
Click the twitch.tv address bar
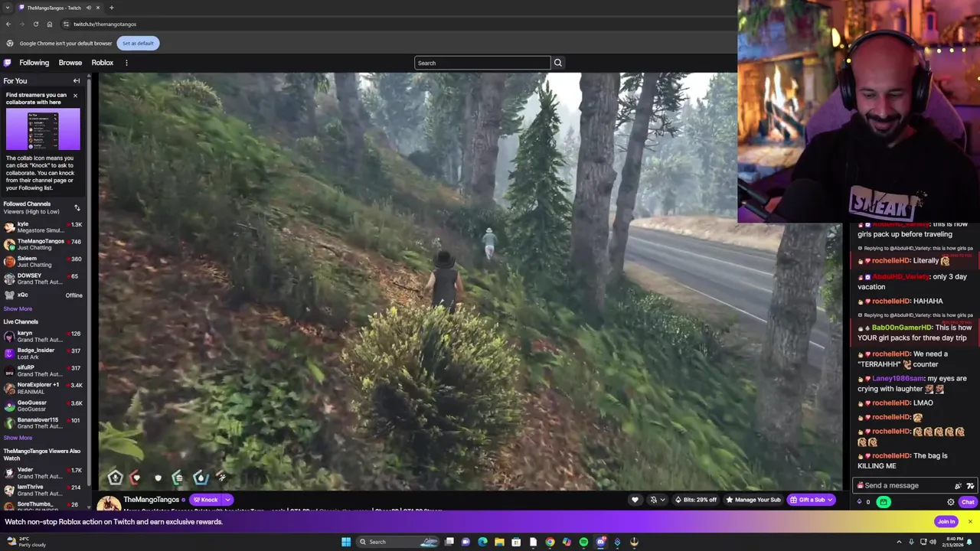point(398,24)
